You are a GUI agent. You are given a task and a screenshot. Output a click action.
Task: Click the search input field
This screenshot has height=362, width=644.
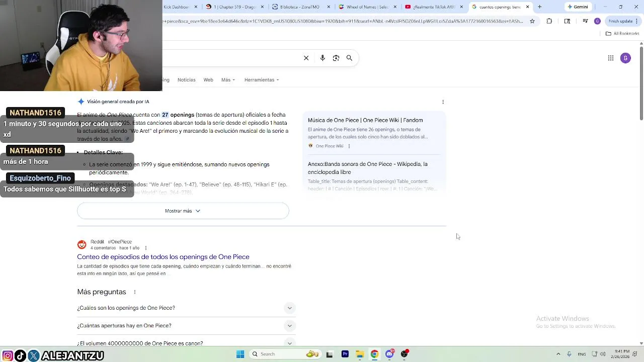[231, 58]
